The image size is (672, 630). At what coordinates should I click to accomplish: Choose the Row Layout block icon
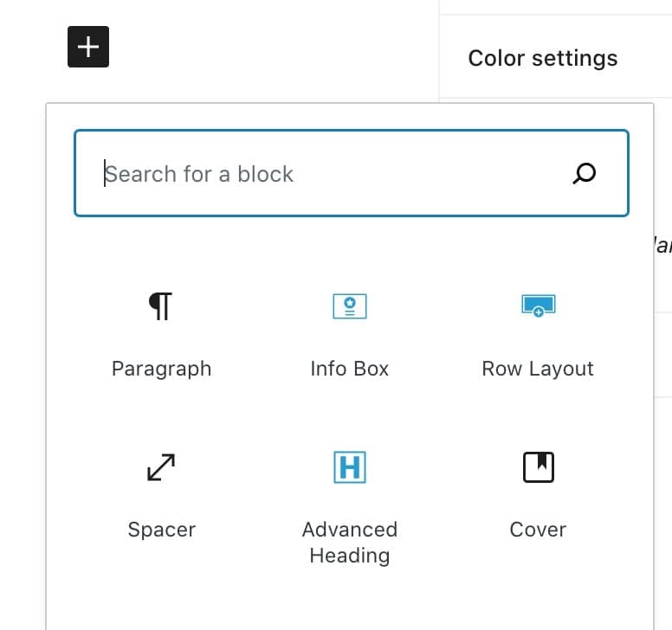(x=539, y=305)
